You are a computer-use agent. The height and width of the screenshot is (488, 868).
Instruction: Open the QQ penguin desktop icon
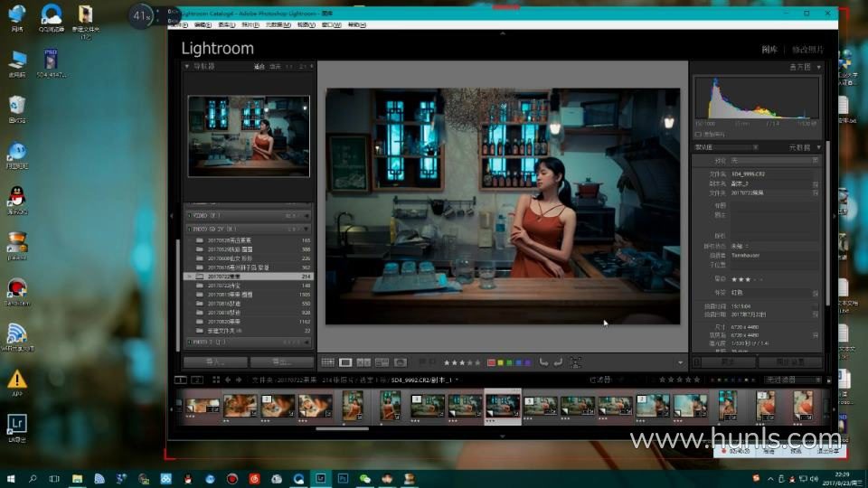tap(17, 201)
